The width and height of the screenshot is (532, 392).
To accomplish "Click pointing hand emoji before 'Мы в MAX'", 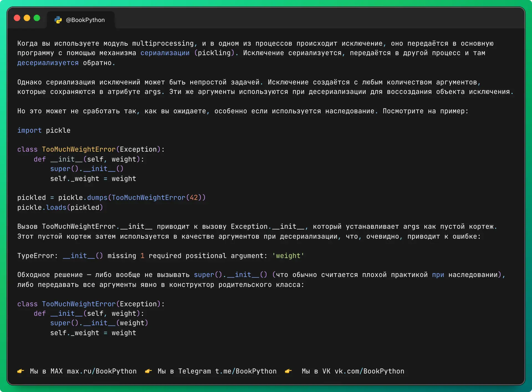I will tap(21, 371).
